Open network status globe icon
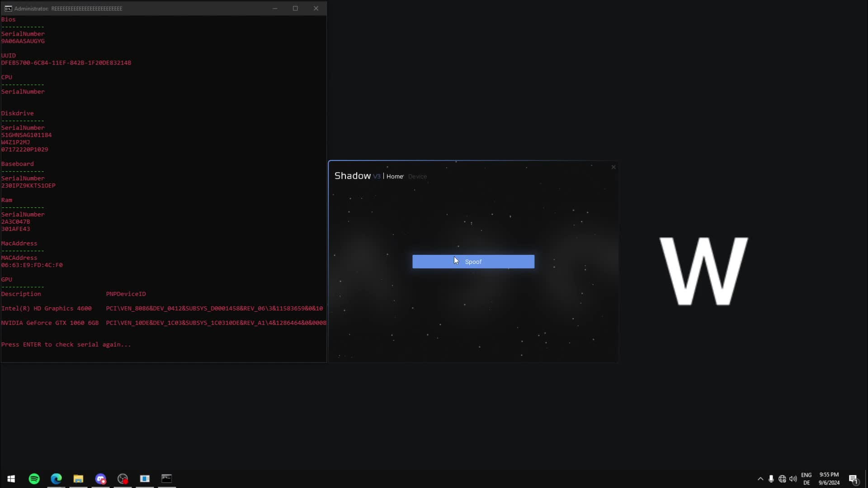Image resolution: width=868 pixels, height=488 pixels. point(782,479)
